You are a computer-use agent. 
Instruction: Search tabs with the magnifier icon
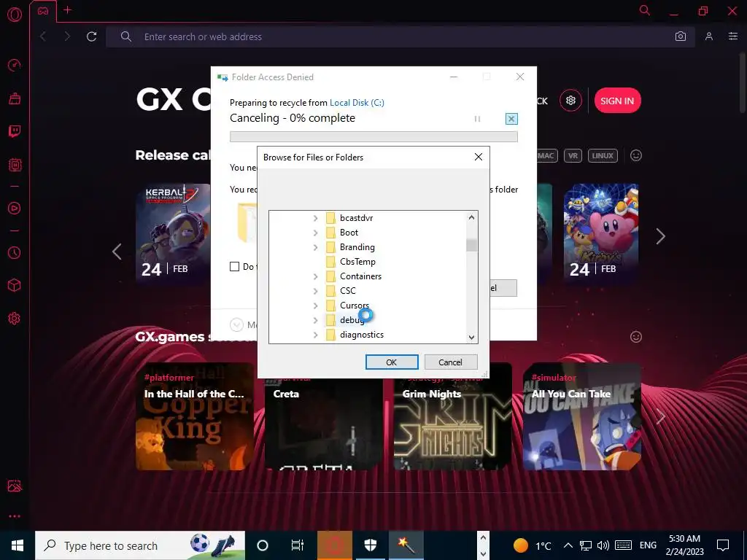[x=645, y=10]
